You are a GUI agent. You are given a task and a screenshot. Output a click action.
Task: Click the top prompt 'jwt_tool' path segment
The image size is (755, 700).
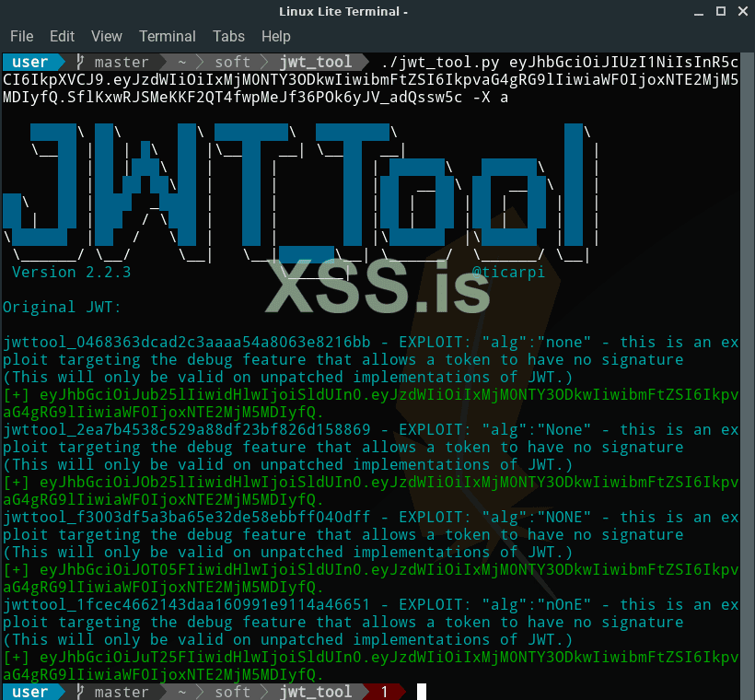coord(316,62)
